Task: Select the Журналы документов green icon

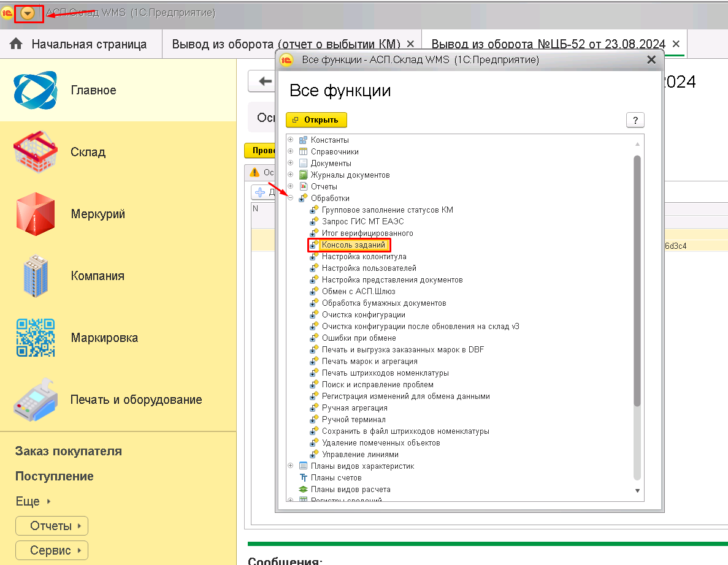Action: click(303, 175)
